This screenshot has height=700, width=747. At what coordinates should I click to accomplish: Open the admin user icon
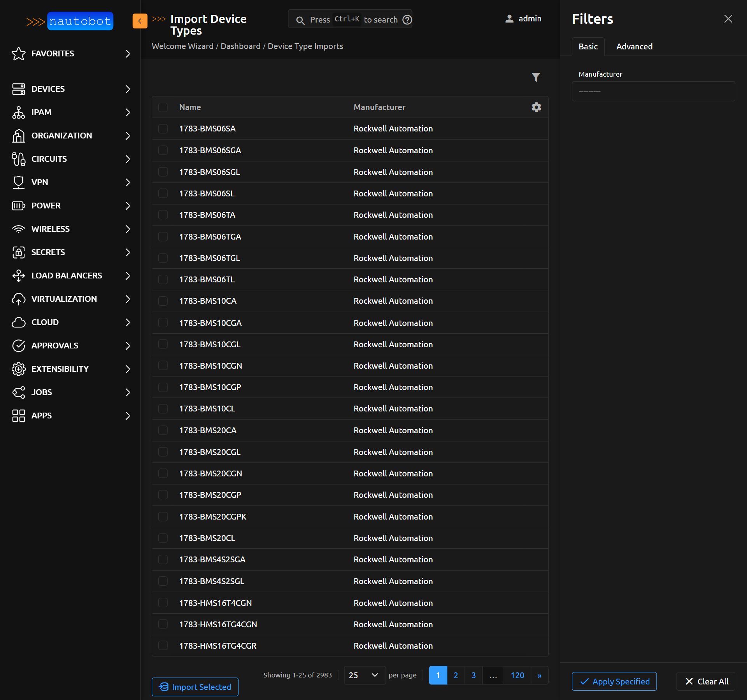pyautogui.click(x=509, y=19)
